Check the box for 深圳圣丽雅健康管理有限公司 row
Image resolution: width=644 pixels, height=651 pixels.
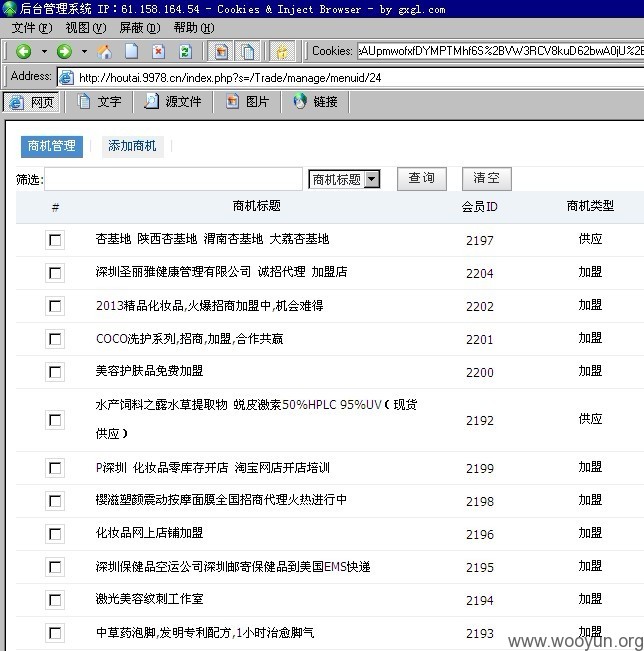pyautogui.click(x=55, y=273)
